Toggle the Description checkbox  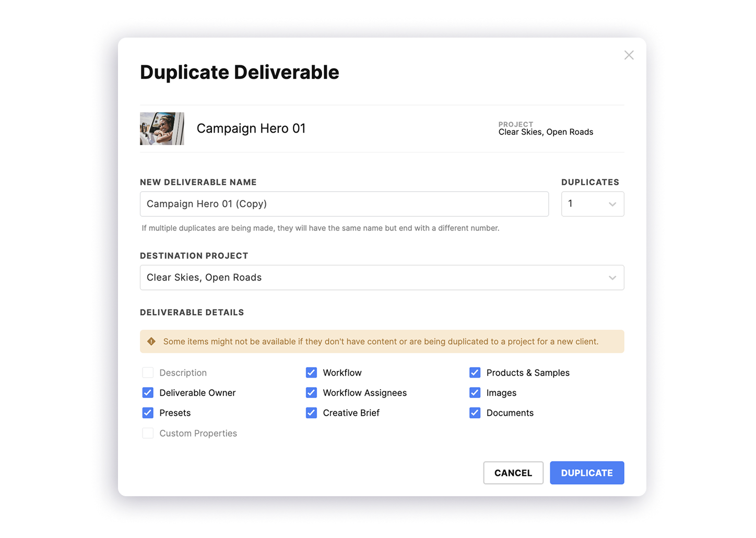(148, 373)
